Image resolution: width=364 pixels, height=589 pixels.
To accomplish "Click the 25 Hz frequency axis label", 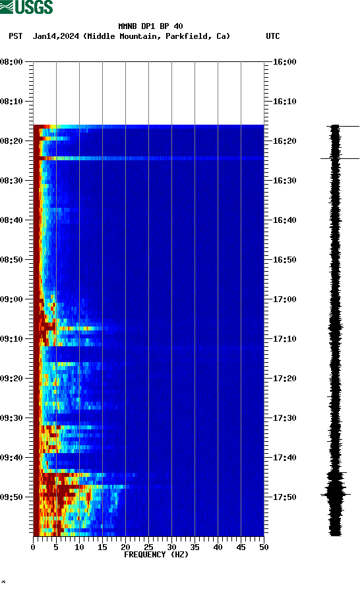I will [149, 547].
